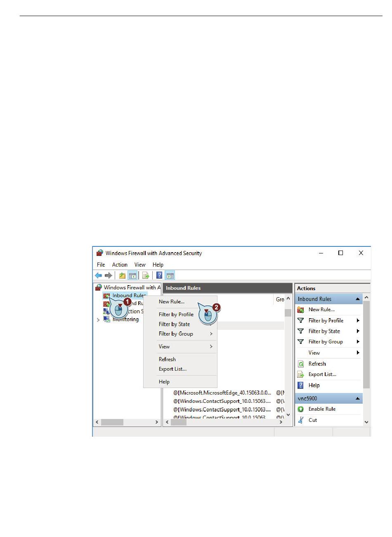
Task: Click the Up one level folder icon
Action: coord(122,275)
